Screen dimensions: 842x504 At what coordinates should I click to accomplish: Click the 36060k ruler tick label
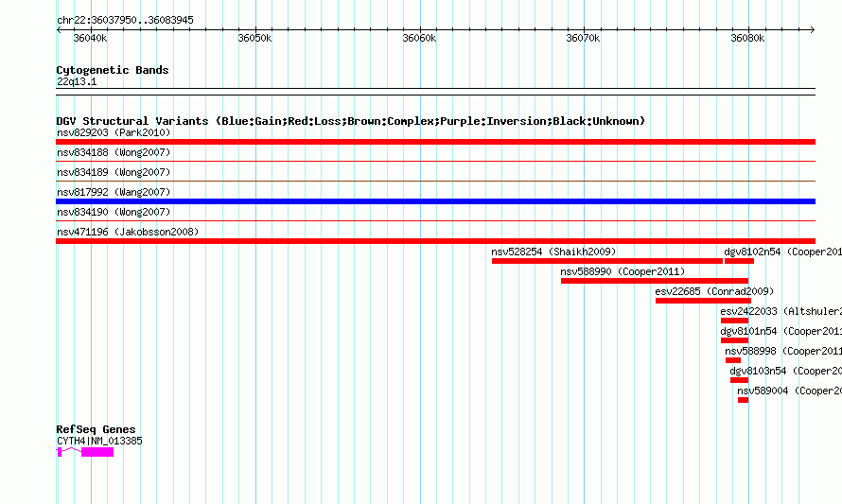coord(419,38)
